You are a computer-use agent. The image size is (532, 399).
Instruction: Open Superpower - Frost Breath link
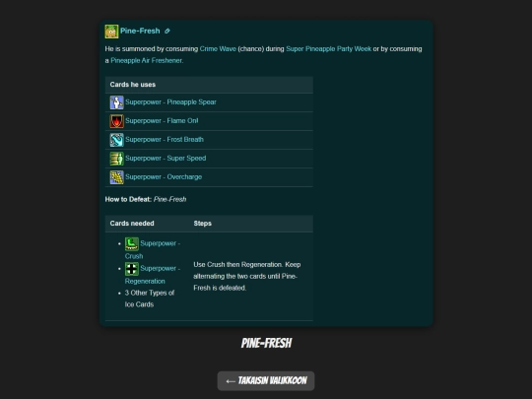pyautogui.click(x=165, y=140)
